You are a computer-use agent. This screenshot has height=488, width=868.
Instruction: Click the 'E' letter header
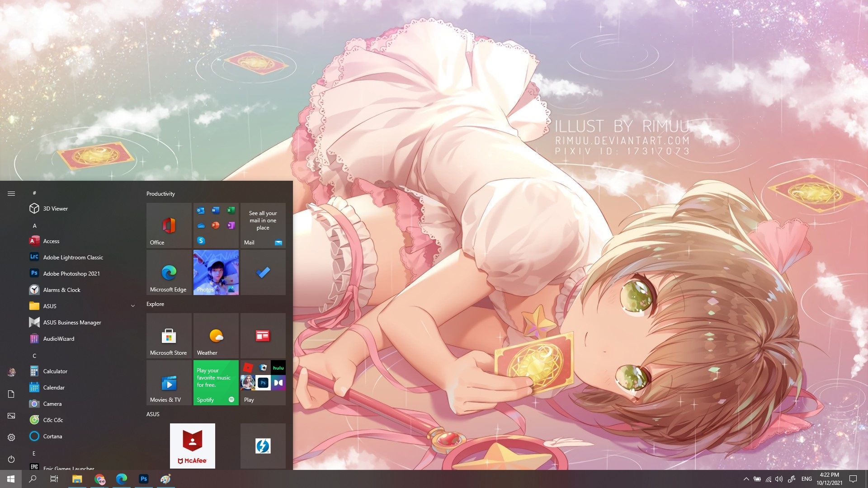tap(34, 453)
